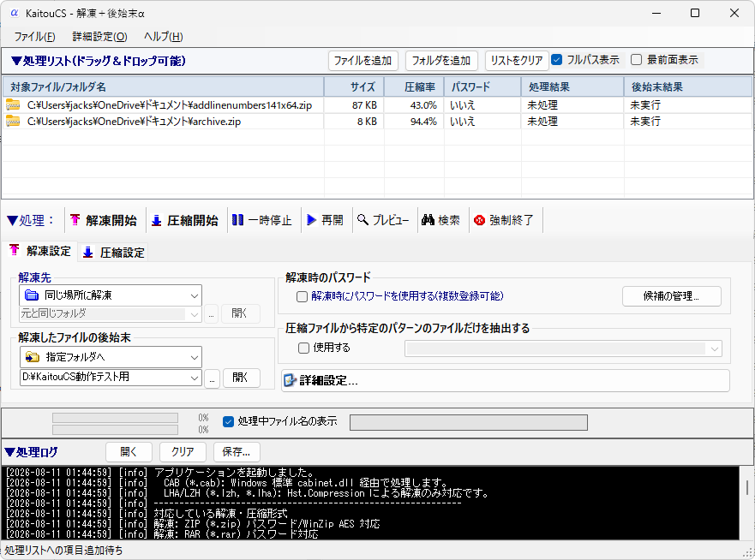This screenshot has height=560, width=755.
Task: Open 指定フォルダへ cleanup dropdown
Action: click(x=111, y=357)
